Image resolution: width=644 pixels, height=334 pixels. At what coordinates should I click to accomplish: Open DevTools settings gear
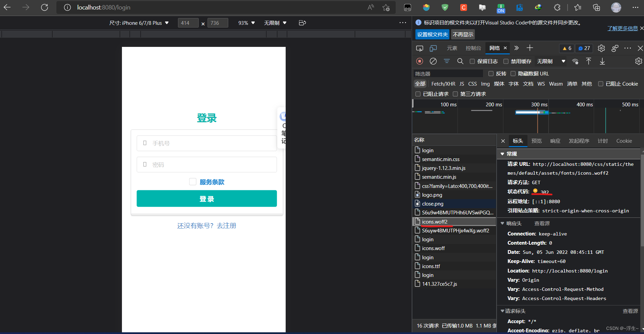tap(601, 48)
